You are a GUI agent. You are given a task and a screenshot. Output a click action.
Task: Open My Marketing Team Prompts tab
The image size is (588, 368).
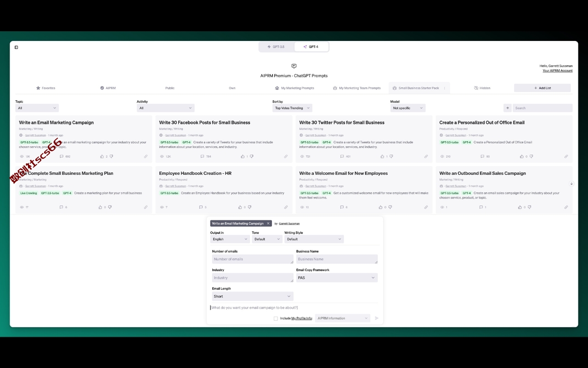pyautogui.click(x=357, y=88)
